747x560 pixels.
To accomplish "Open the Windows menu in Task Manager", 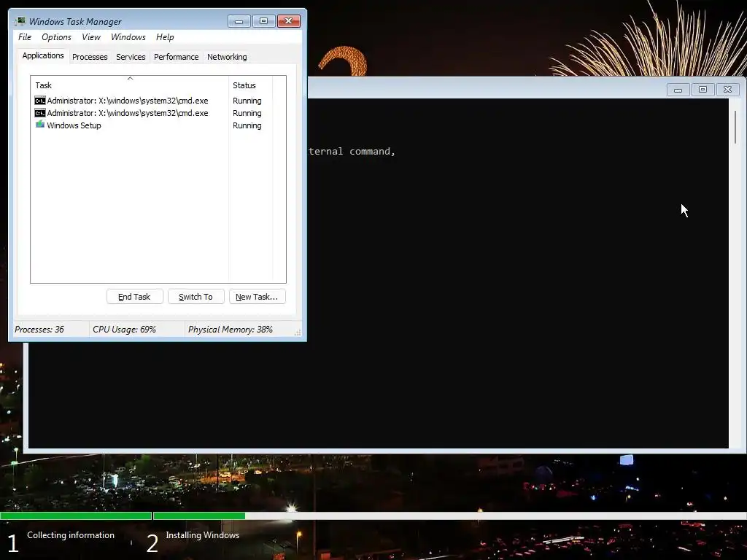I will pos(128,37).
